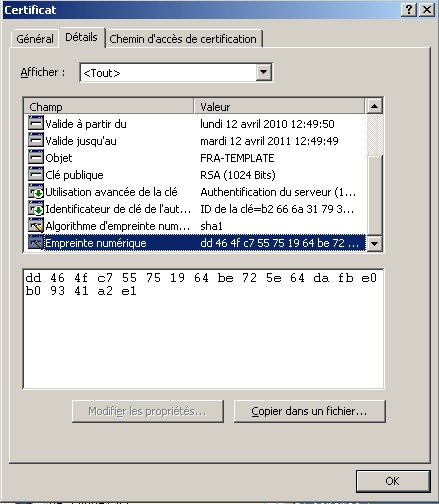
Task: Click the extension icon for Utilisation avancée de la clé
Action: (36, 191)
